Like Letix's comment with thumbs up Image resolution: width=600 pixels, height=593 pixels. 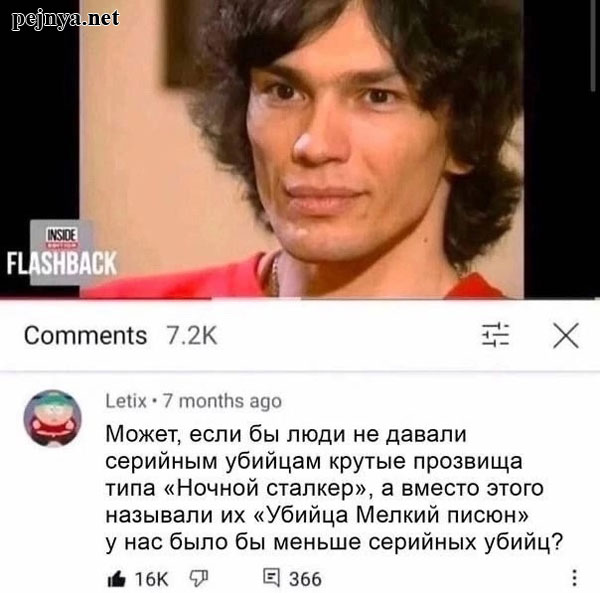[x=116, y=578]
